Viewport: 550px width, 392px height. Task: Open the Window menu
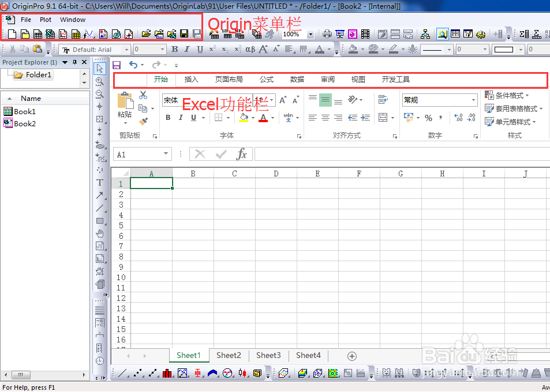(73, 20)
